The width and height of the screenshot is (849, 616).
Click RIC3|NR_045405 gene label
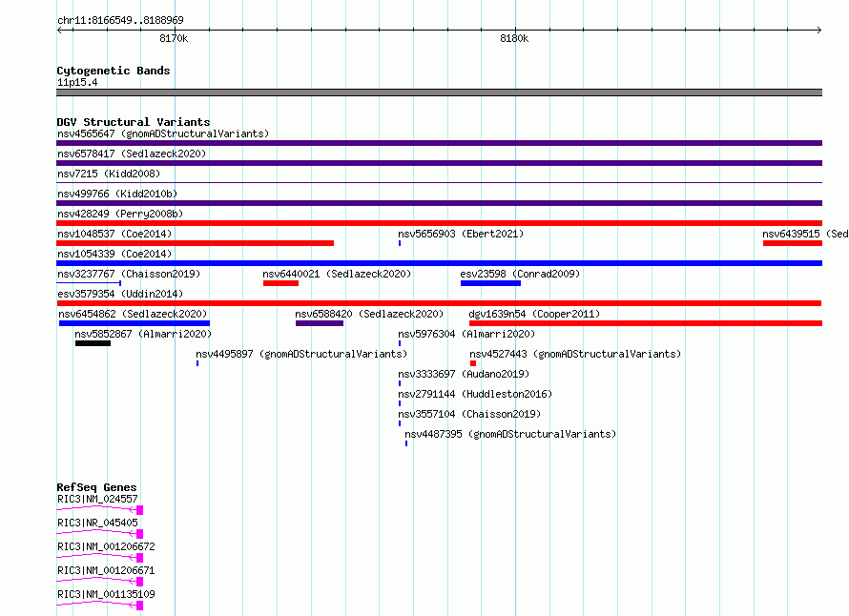tap(97, 523)
